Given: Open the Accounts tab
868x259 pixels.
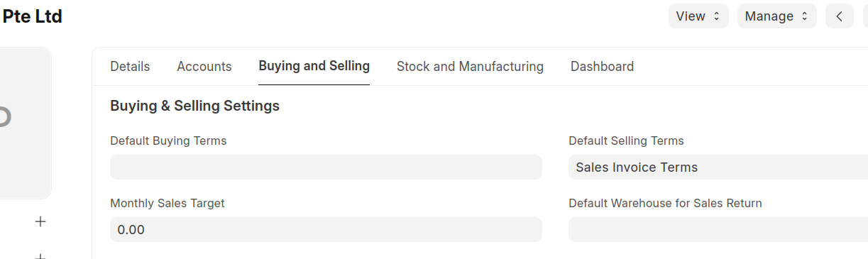Looking at the screenshot, I should click(x=204, y=67).
